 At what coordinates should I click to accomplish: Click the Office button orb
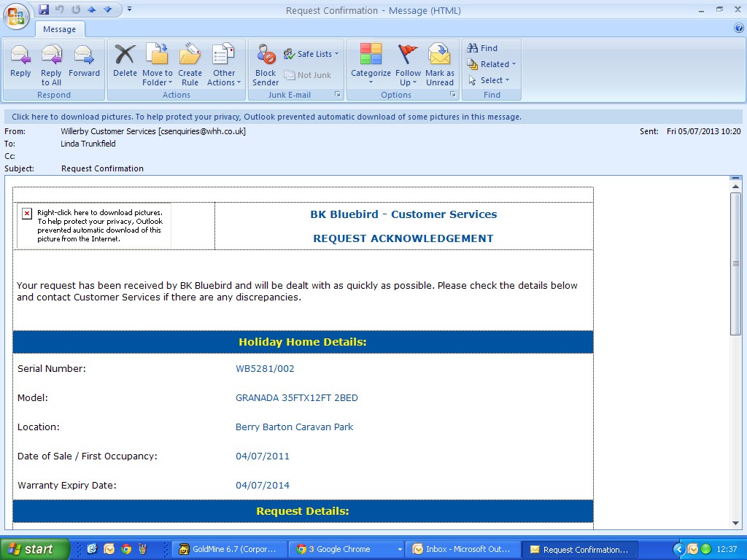(x=18, y=16)
